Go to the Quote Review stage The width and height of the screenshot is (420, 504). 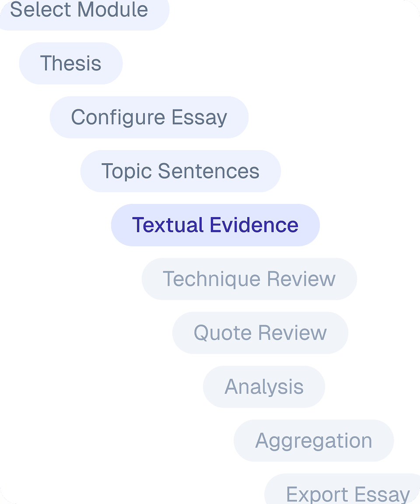(x=260, y=332)
